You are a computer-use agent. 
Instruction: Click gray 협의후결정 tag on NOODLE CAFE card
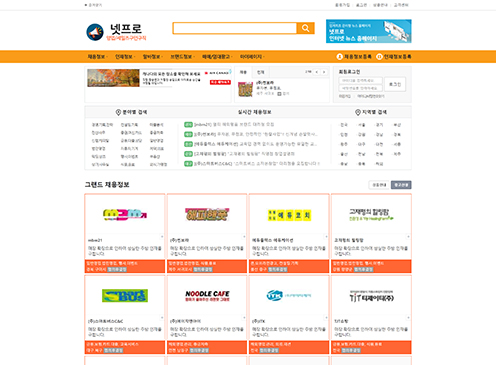(x=199, y=350)
